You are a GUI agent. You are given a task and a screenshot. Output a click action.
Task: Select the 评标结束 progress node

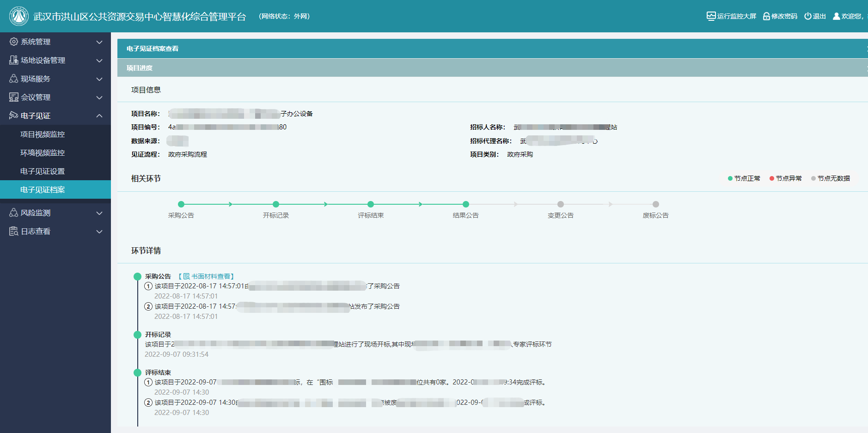pyautogui.click(x=371, y=204)
